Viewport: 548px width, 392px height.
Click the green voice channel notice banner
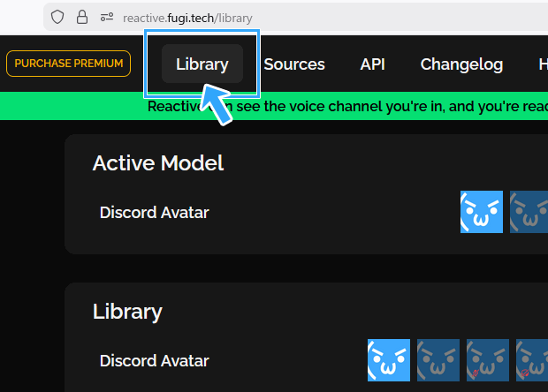pyautogui.click(x=354, y=107)
